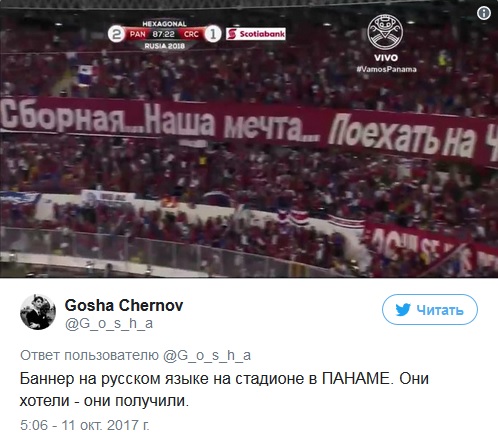Screen dimensions: 498x434
Task: Click the @G_o_s_h_a mention in reply line
Action: tap(207, 355)
